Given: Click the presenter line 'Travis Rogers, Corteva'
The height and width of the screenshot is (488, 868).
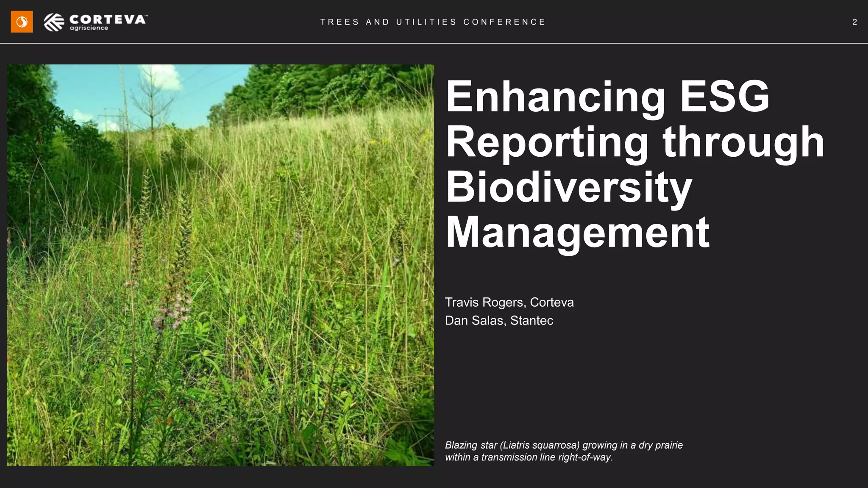Looking at the screenshot, I should (x=509, y=302).
